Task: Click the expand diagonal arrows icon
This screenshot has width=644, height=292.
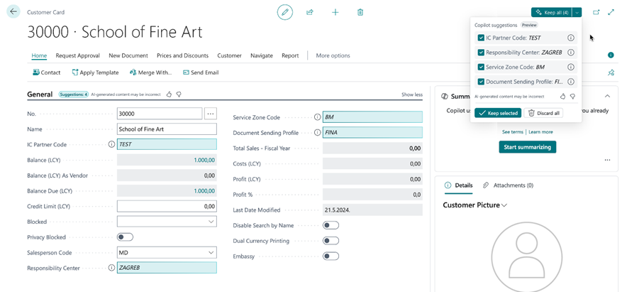Action: (611, 12)
